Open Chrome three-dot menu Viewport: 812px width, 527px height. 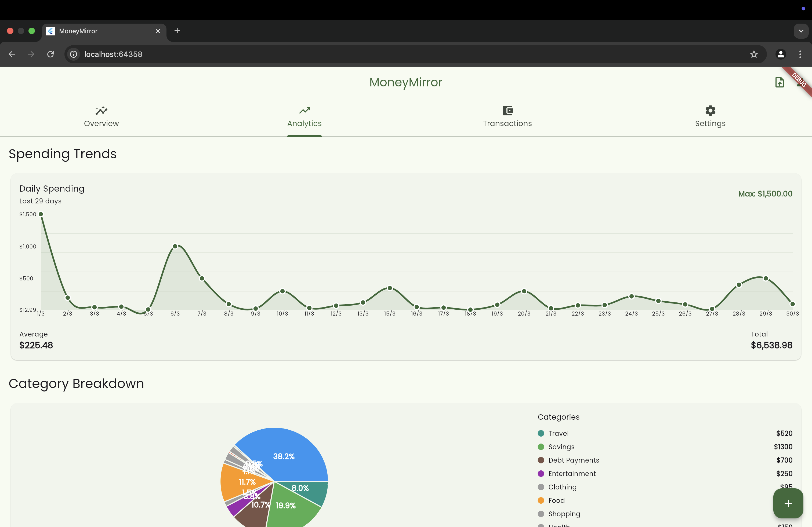[x=800, y=54]
